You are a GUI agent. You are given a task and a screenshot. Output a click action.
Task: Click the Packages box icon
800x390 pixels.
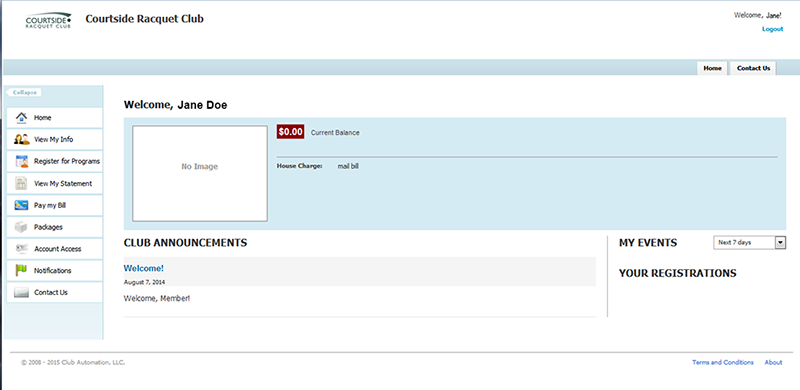(x=21, y=227)
